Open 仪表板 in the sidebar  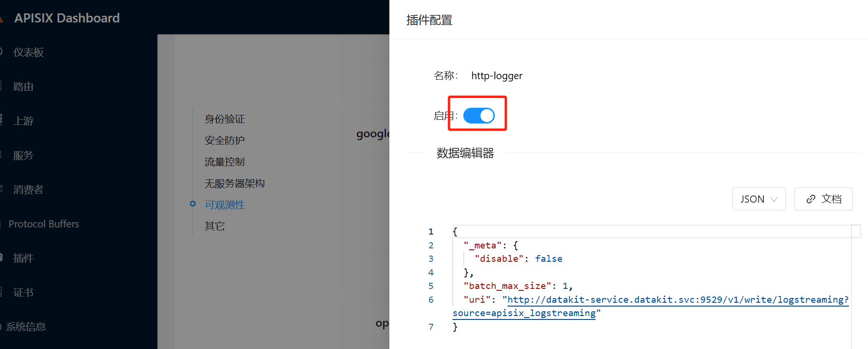[29, 52]
